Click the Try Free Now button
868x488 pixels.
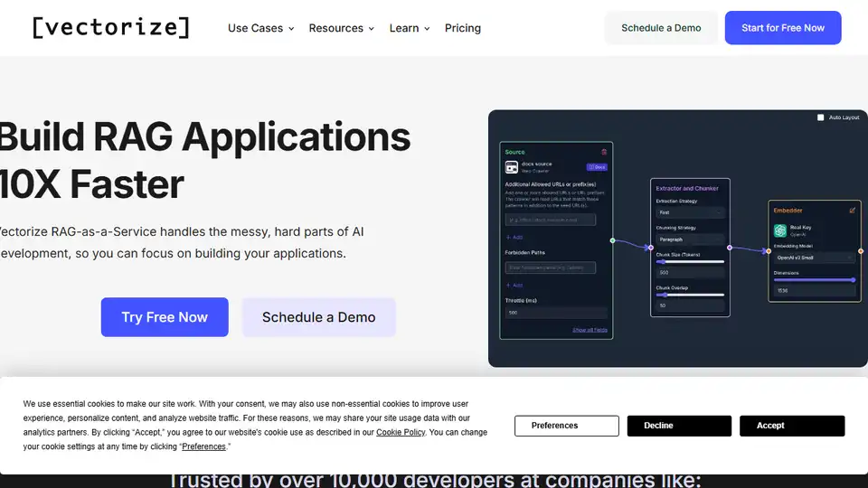(165, 317)
